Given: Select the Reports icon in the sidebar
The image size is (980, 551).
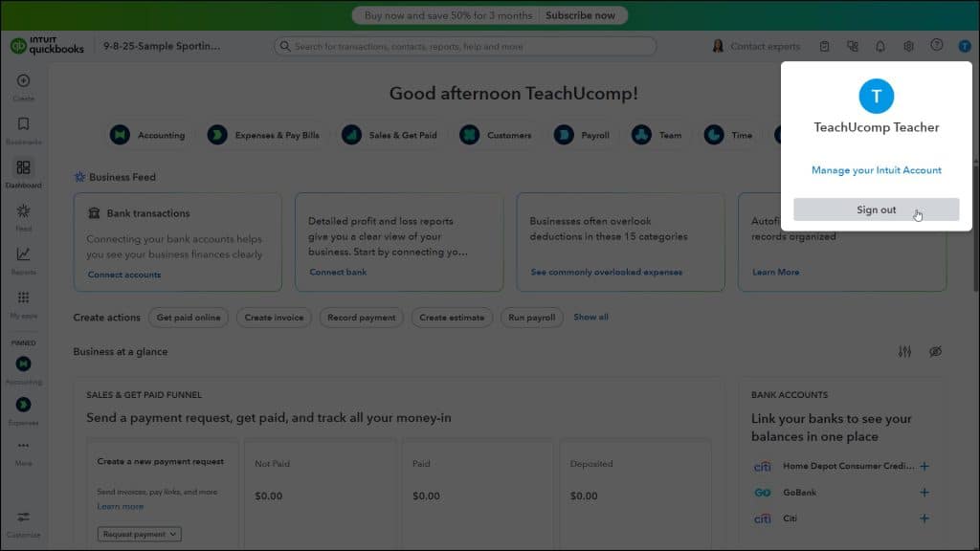Looking at the screenshot, I should (21, 256).
